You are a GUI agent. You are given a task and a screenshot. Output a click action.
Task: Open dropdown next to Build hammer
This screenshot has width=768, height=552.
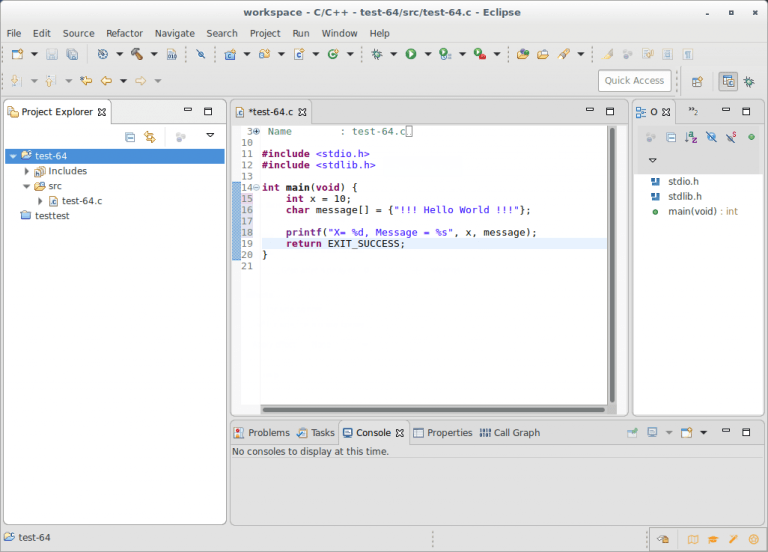154,54
